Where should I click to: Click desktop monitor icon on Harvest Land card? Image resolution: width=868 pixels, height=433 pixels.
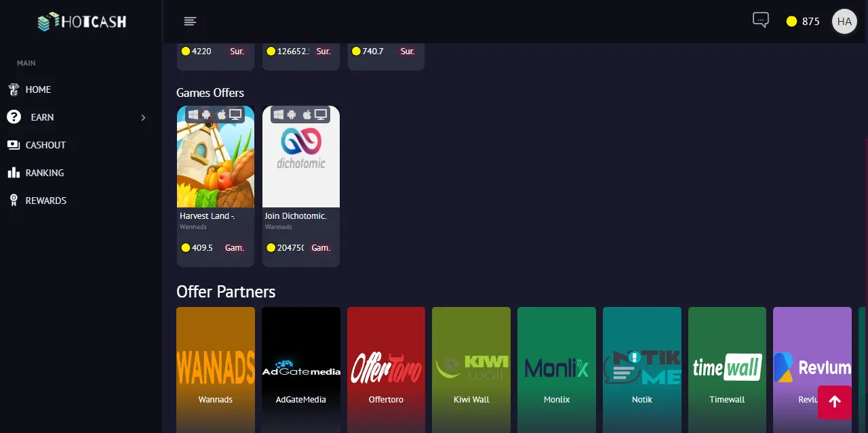click(235, 115)
